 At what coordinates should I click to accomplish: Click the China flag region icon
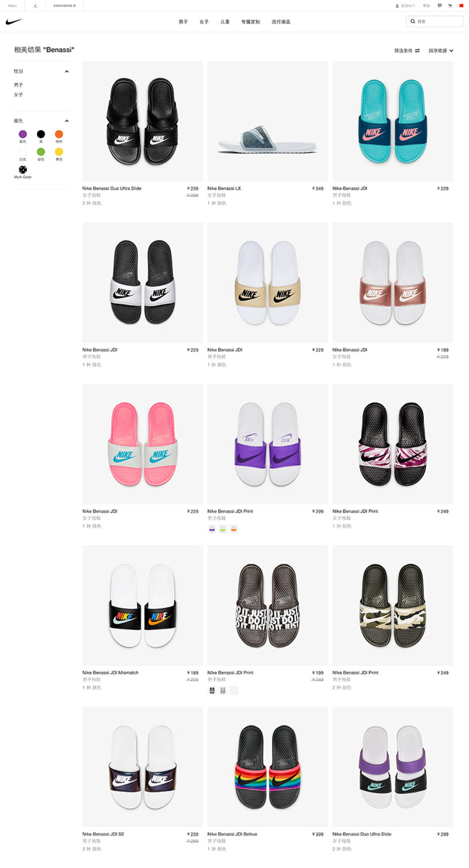[461, 5]
